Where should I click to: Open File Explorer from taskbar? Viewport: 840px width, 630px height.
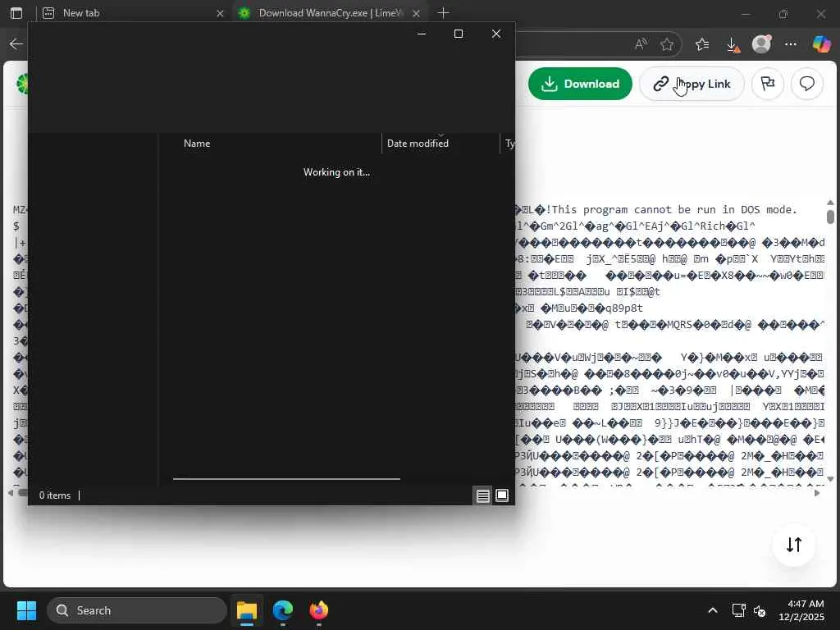(247, 610)
